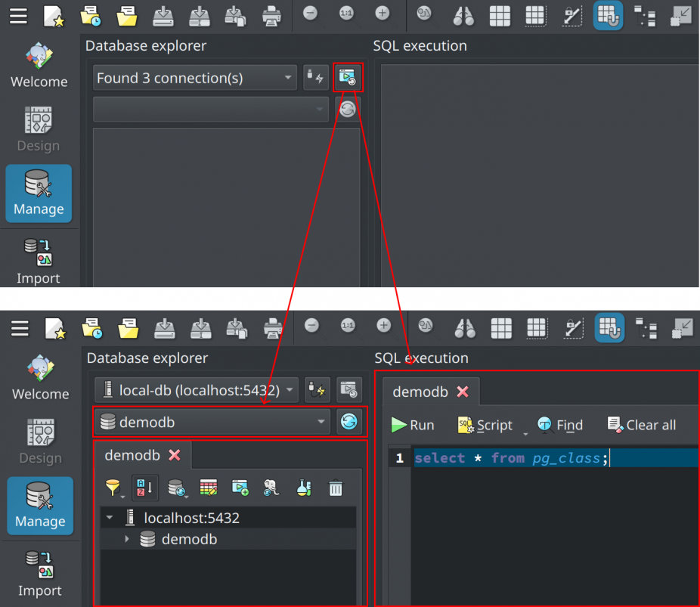Toggle the active blue grid icon in lower toolbar
Image resolution: width=700 pixels, height=607 pixels.
point(609,327)
